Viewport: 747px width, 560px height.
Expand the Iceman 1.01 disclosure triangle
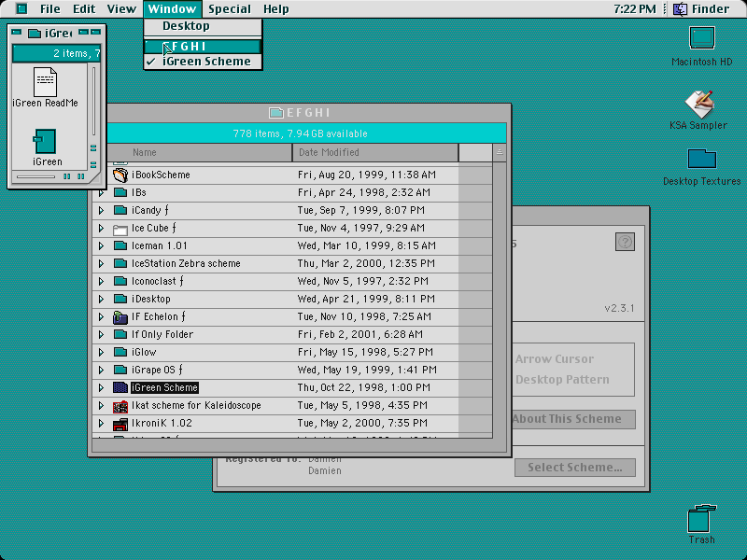point(101,245)
